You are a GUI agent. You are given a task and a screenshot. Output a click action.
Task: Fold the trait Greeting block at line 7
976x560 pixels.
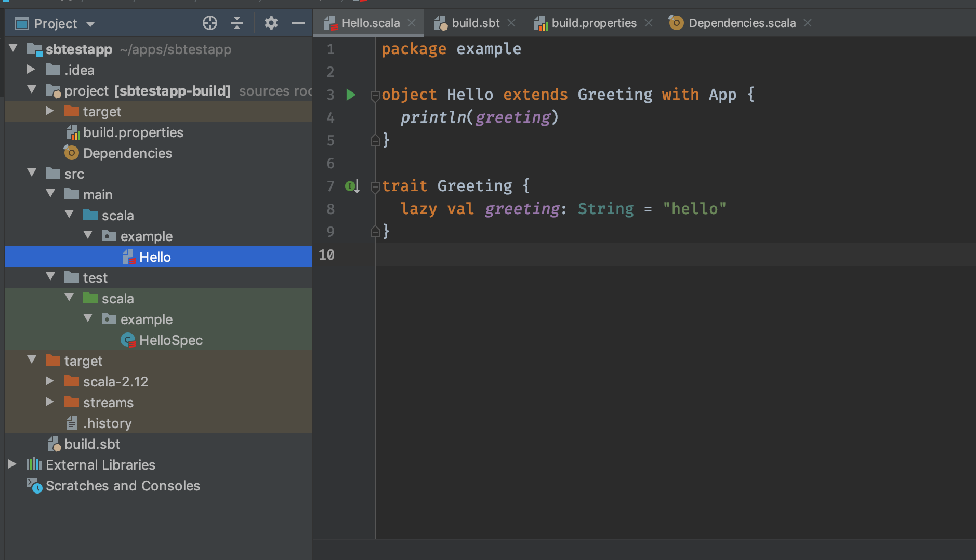[x=375, y=187]
